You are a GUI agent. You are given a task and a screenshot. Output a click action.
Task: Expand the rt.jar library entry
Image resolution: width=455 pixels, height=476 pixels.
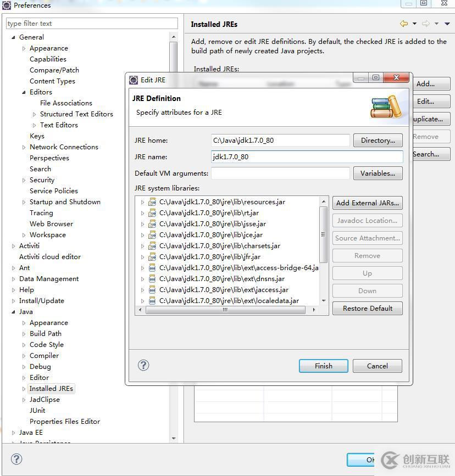click(142, 213)
